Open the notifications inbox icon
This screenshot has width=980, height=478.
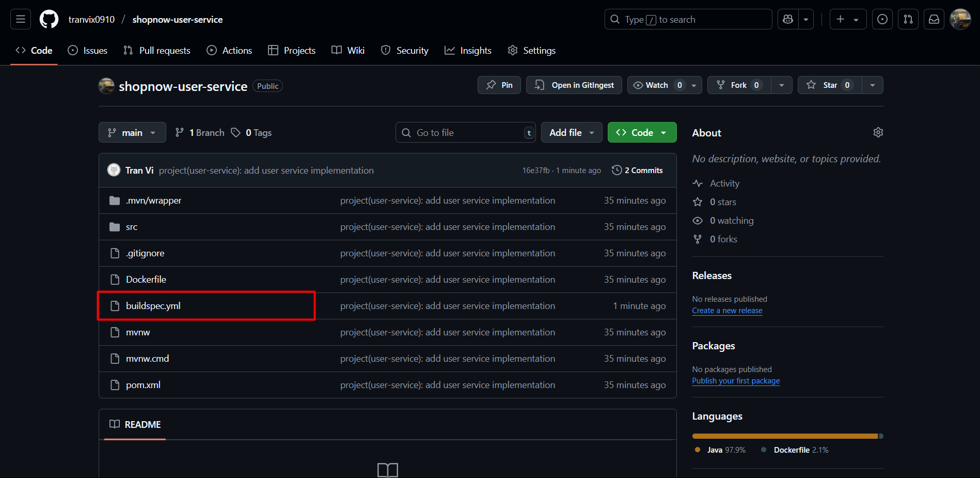pyautogui.click(x=934, y=19)
